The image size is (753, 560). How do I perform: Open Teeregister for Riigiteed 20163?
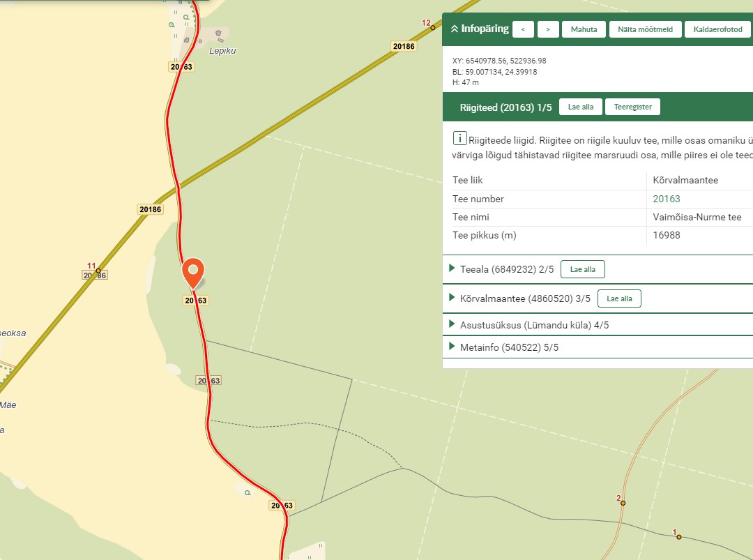coord(632,107)
